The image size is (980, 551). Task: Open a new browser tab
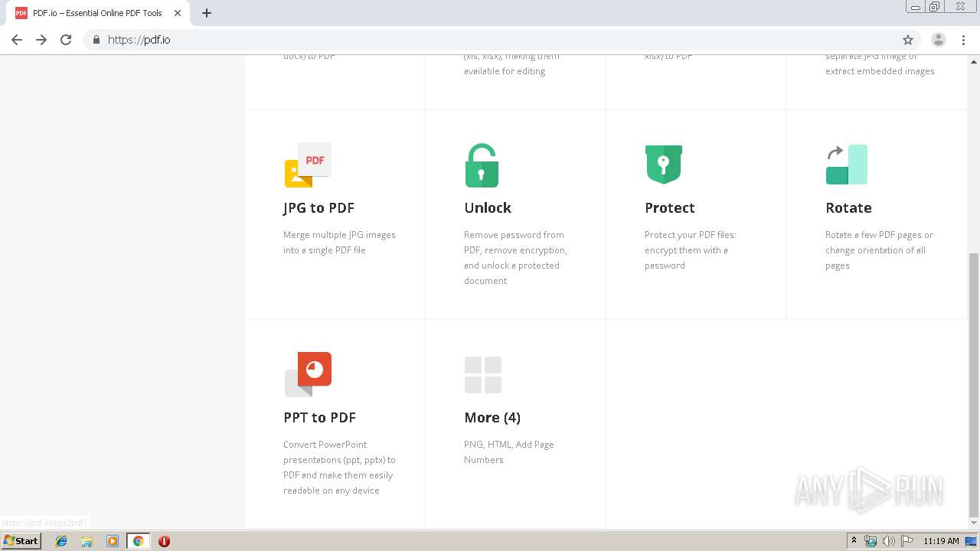(x=207, y=13)
